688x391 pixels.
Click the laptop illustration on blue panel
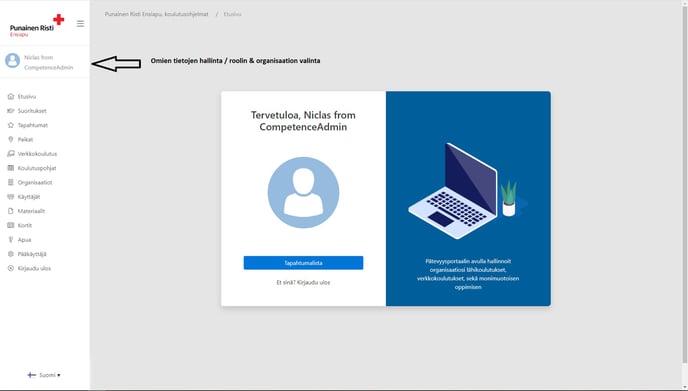(x=468, y=191)
